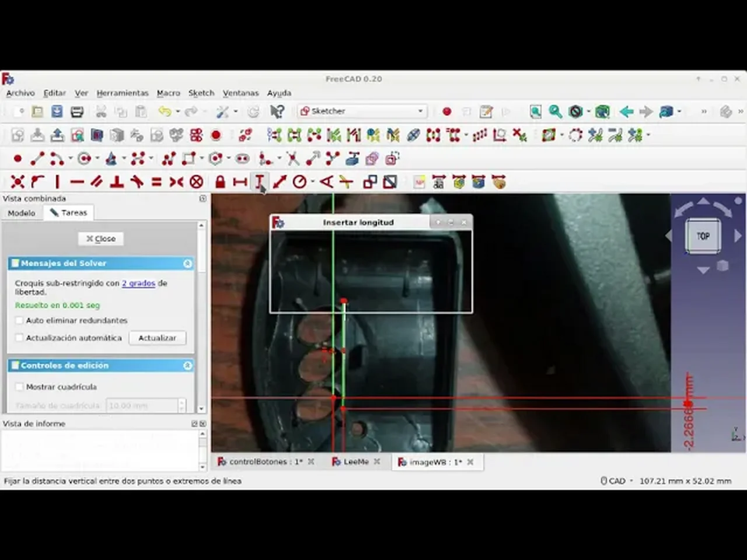Switch to the Modelo tab

22,213
